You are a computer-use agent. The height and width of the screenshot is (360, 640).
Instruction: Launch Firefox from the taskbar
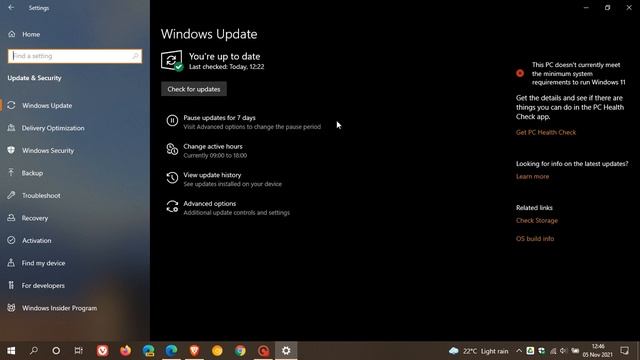point(125,351)
